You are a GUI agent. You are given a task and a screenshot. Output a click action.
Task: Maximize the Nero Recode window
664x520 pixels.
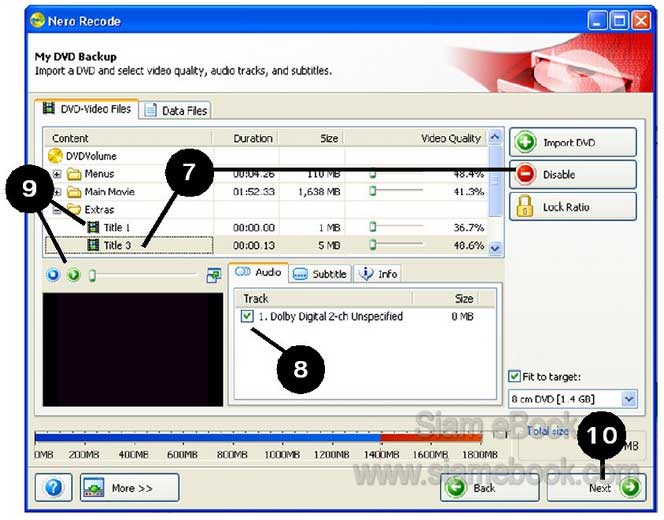[x=619, y=20]
